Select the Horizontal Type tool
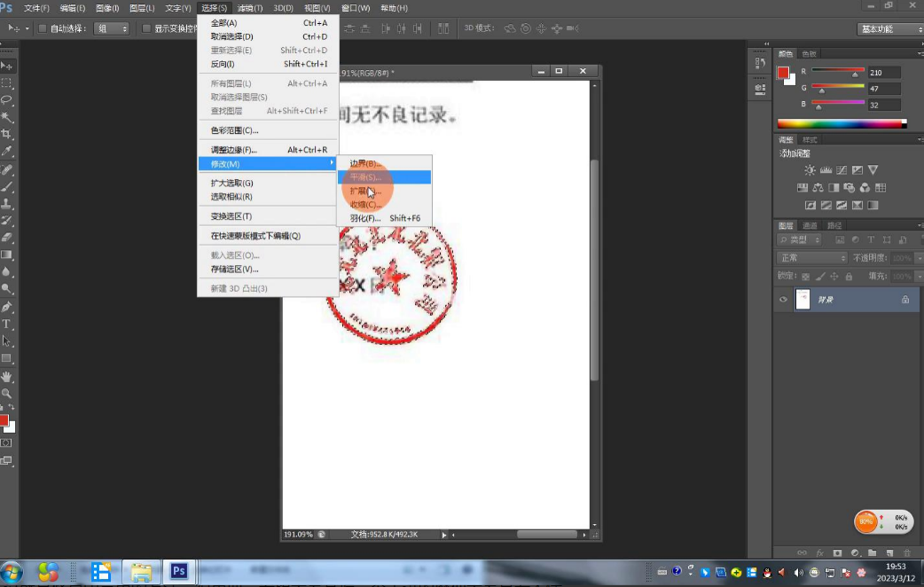 7,325
